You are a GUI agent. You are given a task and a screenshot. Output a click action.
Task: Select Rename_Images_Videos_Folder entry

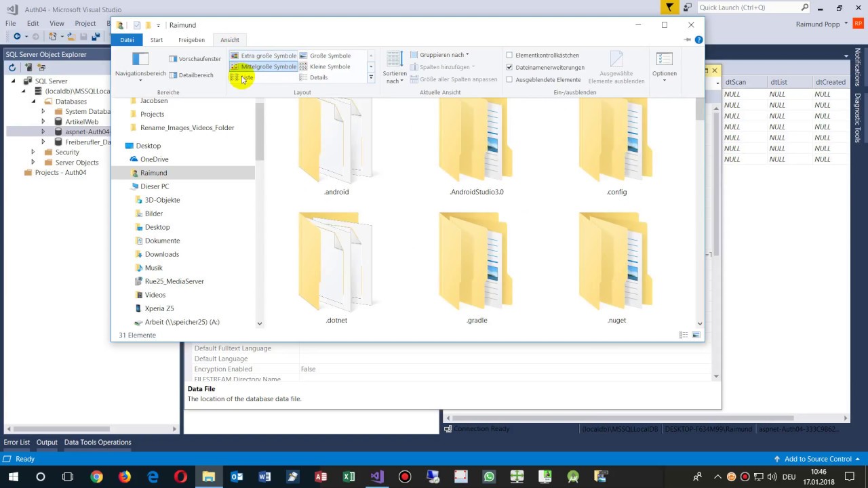187,127
